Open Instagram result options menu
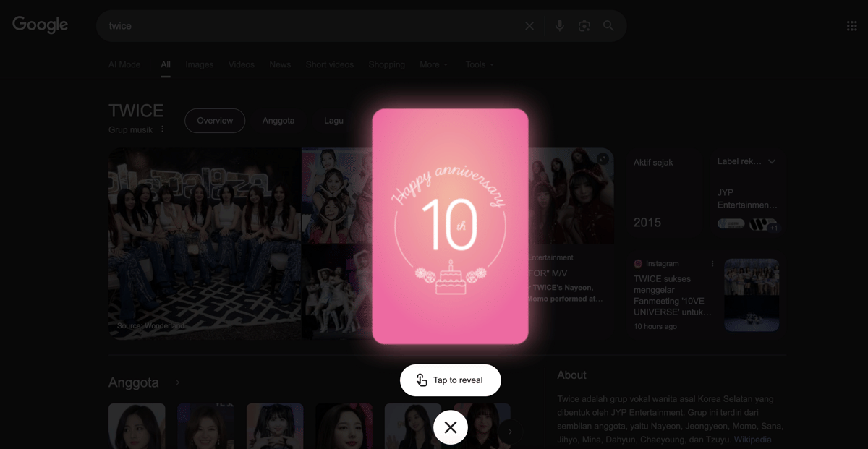The width and height of the screenshot is (868, 449). 712,264
